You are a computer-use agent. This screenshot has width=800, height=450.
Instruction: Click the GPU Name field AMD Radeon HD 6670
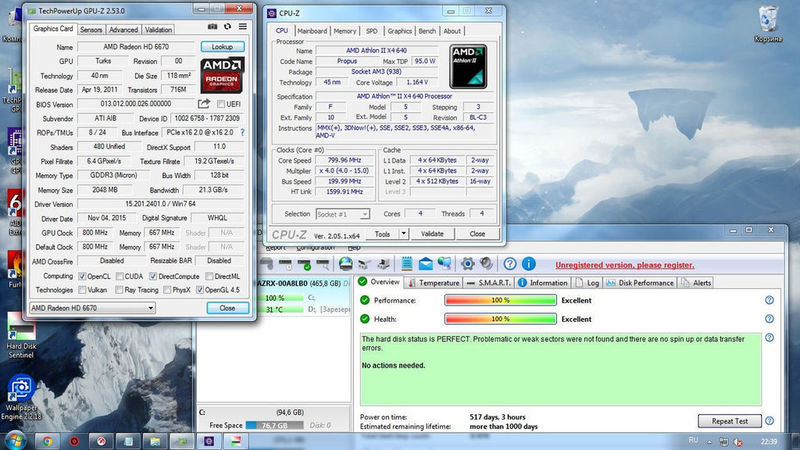coord(136,46)
